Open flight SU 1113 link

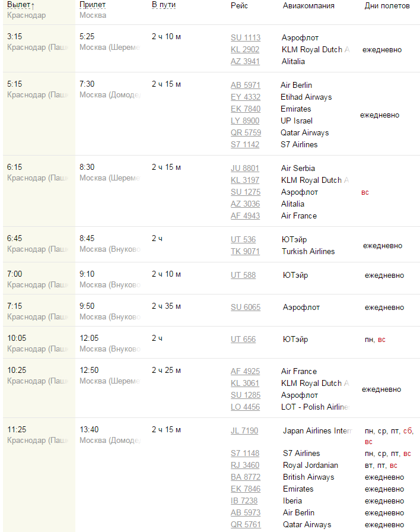(246, 37)
